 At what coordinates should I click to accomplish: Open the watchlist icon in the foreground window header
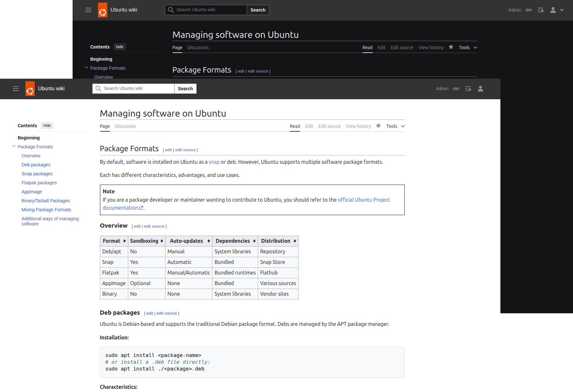point(468,89)
